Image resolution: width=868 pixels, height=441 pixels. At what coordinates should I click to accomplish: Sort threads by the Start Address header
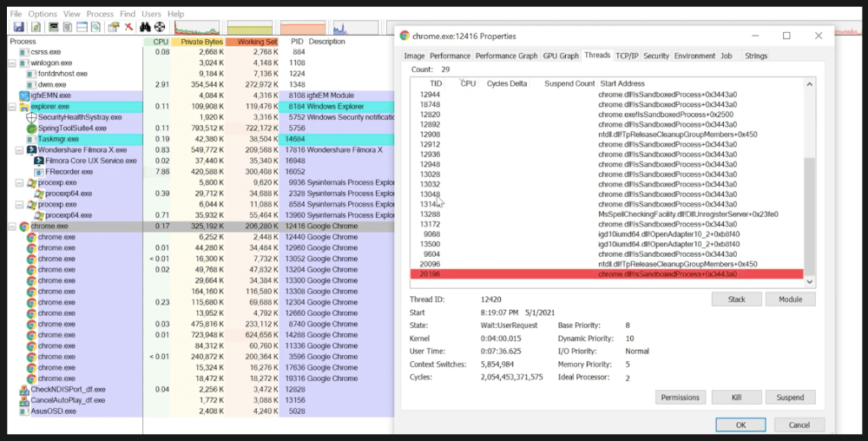tap(622, 83)
